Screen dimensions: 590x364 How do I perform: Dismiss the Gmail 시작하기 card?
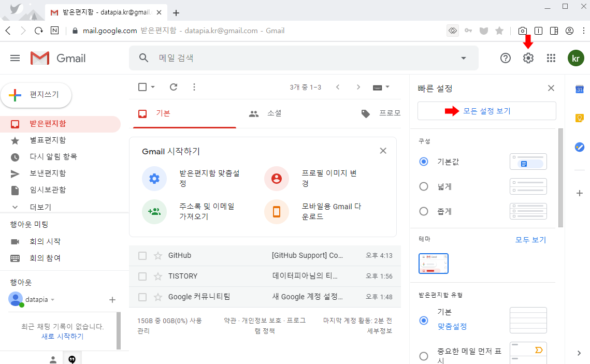click(x=383, y=151)
